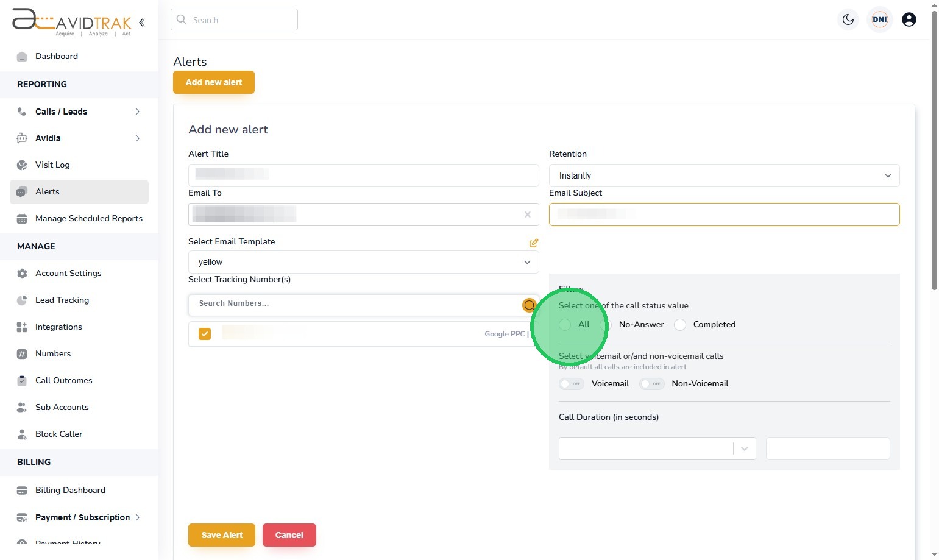Open Block Caller page

pos(58,434)
